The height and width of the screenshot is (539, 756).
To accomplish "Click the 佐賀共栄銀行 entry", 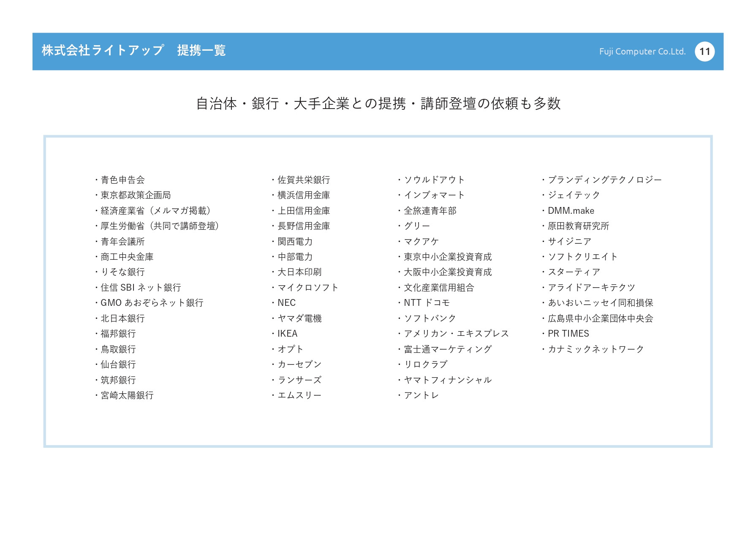I will (301, 180).
